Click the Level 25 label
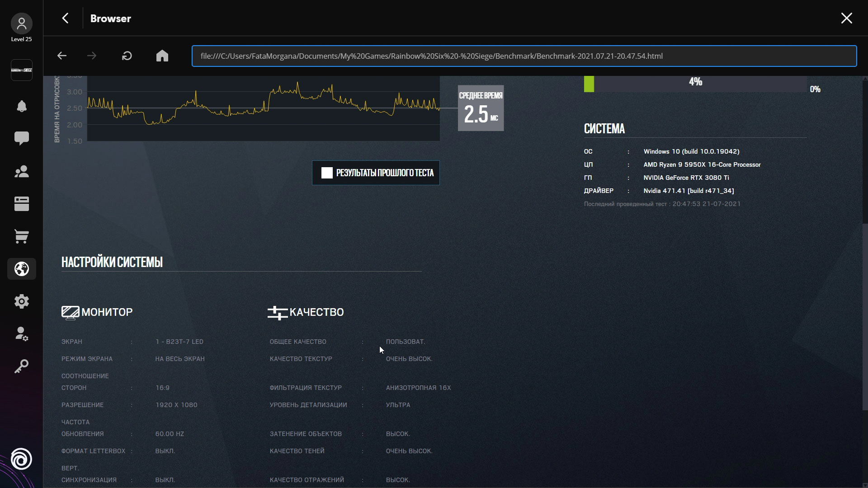This screenshot has width=868, height=488. point(21,39)
